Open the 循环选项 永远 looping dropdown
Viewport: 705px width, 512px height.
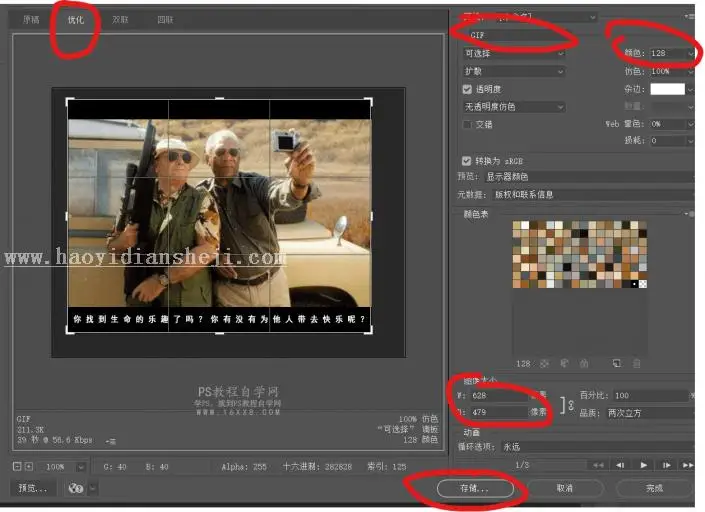coord(597,447)
